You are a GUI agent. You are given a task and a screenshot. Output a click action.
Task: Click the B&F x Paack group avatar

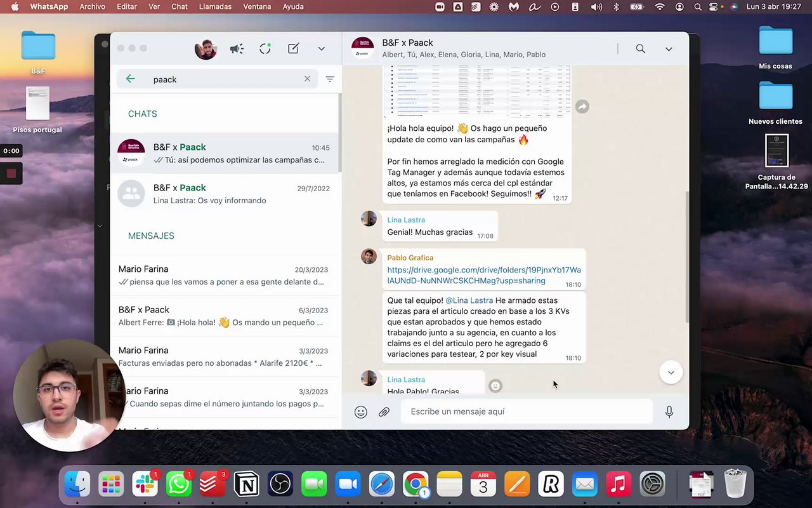[x=363, y=48]
